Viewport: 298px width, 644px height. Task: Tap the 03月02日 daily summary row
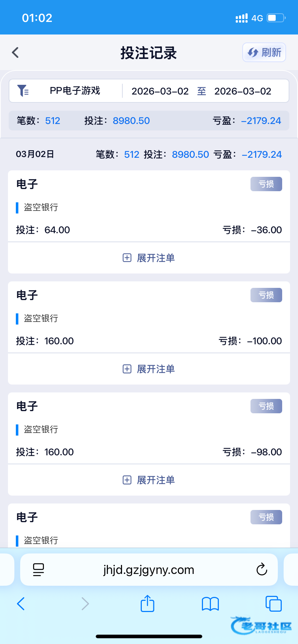[149, 155]
